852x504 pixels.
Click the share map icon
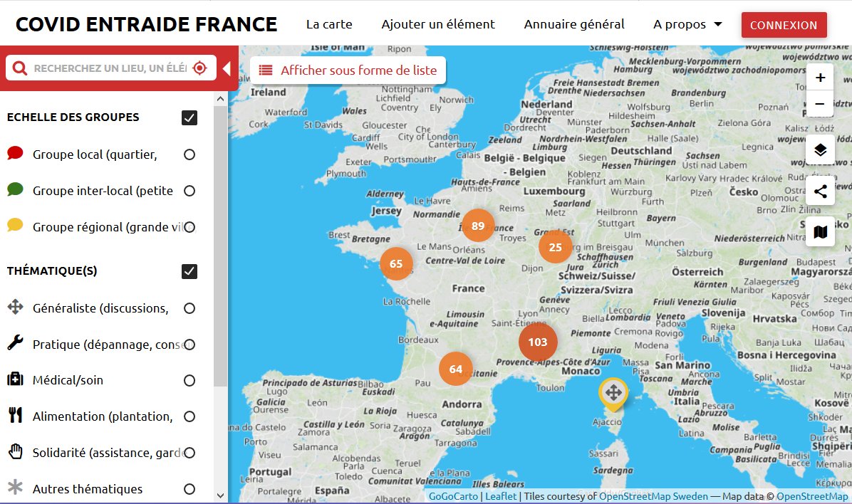(x=820, y=191)
